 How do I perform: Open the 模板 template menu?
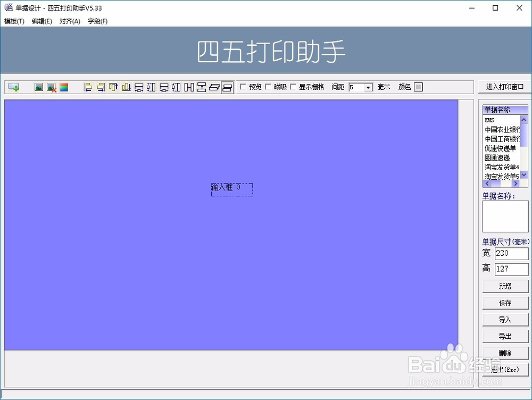12,21
